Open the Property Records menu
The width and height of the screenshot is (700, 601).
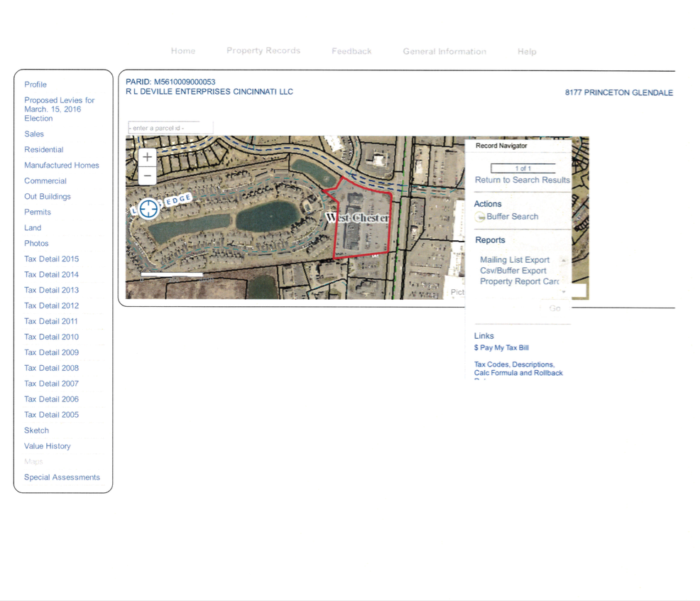pyautogui.click(x=263, y=51)
